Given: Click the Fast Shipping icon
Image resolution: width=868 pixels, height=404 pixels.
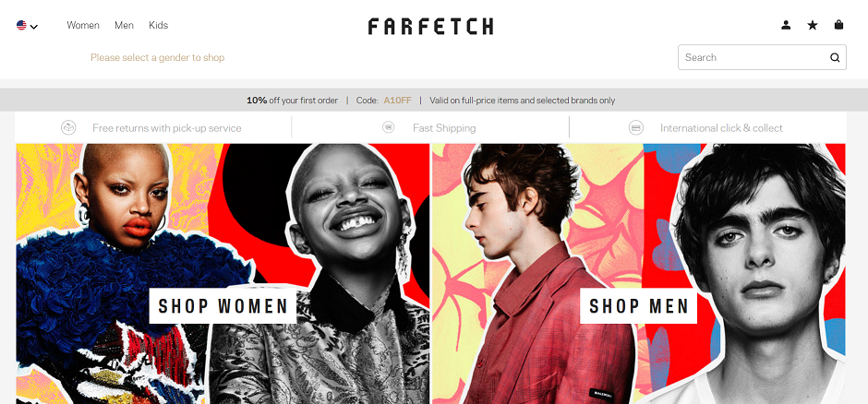Looking at the screenshot, I should (389, 127).
